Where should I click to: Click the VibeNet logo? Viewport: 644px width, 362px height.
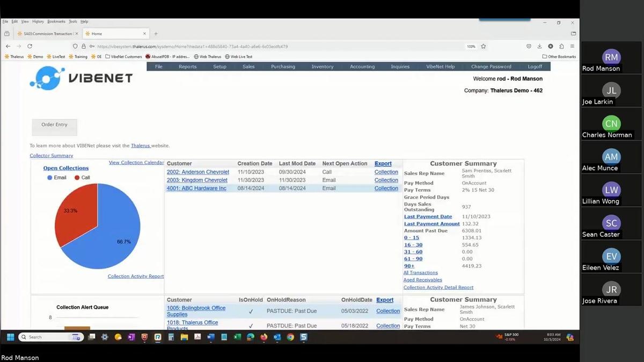81,78
